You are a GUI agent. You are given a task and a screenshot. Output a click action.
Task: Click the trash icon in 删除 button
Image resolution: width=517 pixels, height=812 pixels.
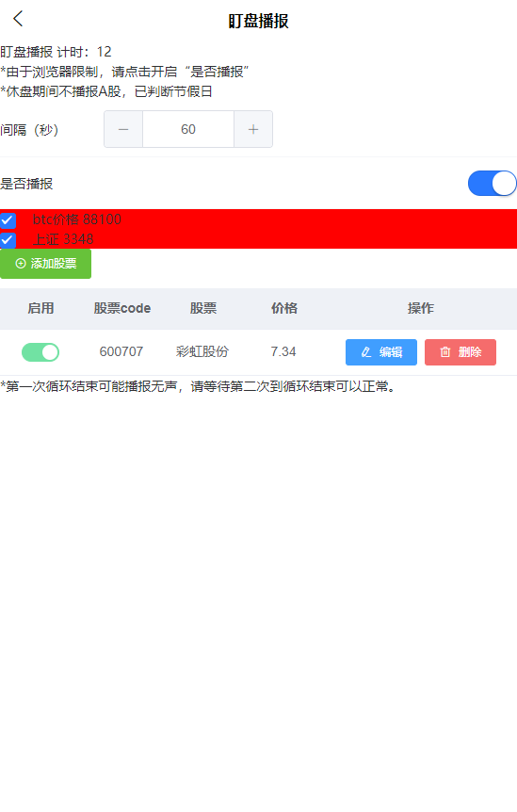pos(445,352)
